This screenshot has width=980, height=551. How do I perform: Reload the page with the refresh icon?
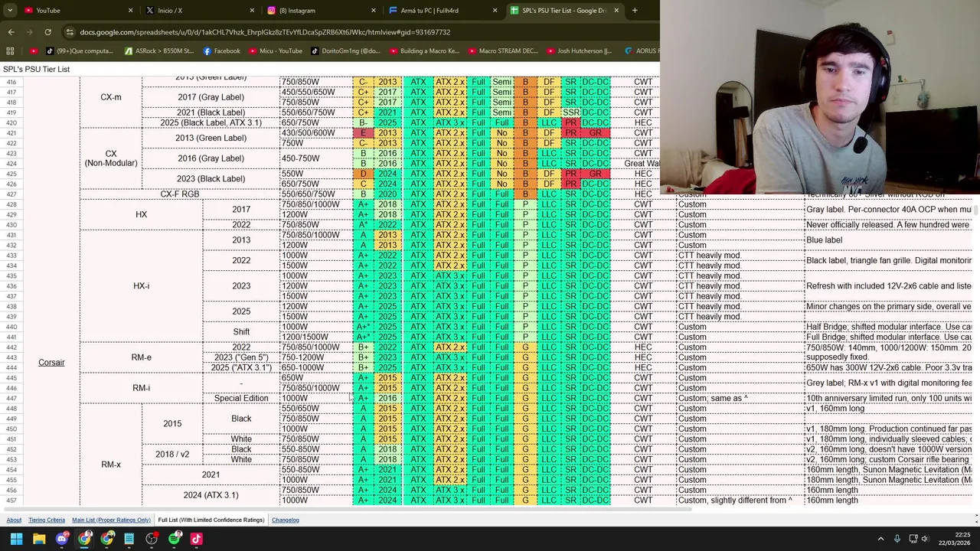tap(47, 32)
